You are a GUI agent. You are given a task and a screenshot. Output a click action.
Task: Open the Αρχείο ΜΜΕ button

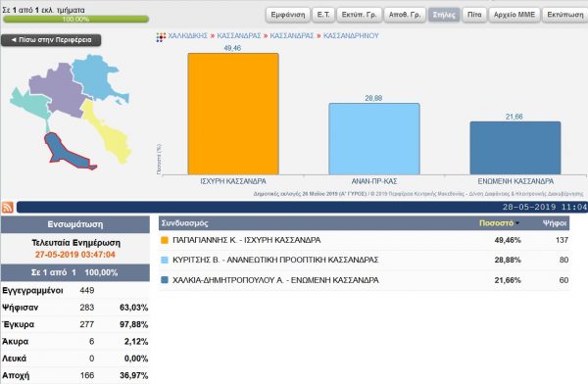pos(514,15)
